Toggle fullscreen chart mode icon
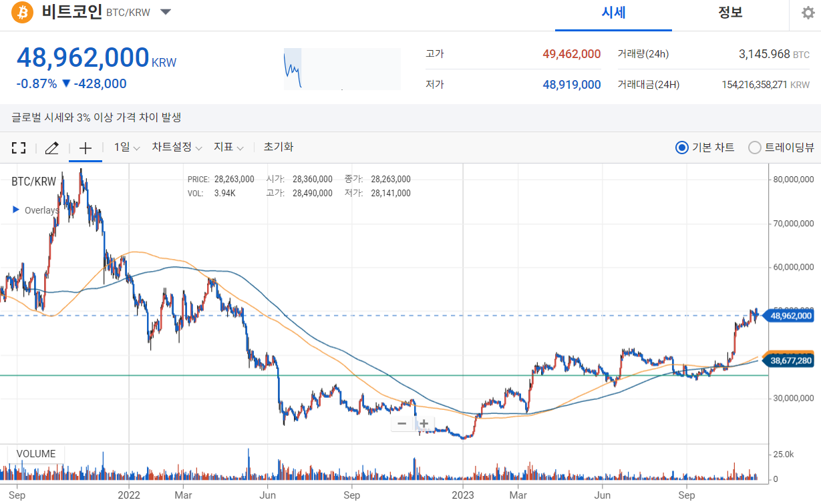The width and height of the screenshot is (821, 504). click(x=19, y=148)
